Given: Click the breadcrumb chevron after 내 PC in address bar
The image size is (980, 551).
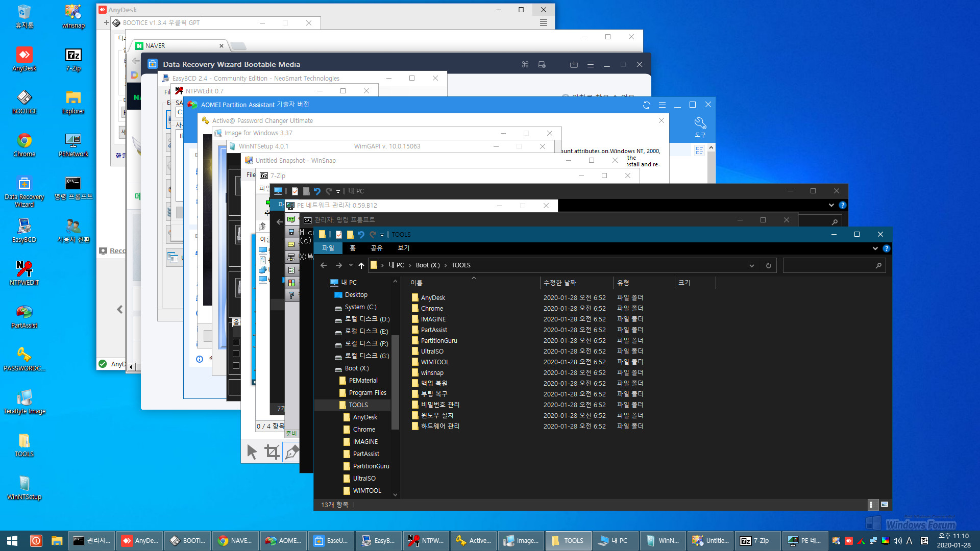Looking at the screenshot, I should coord(410,265).
